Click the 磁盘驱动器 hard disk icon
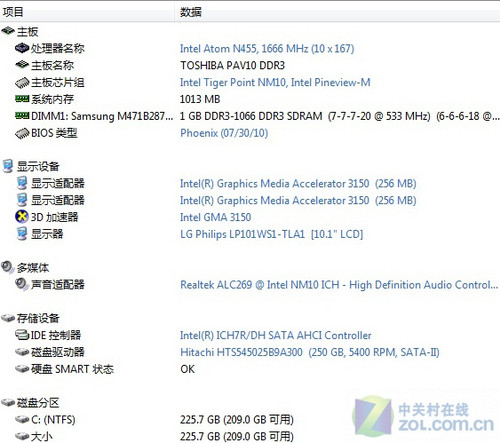The width and height of the screenshot is (500, 443). [x=22, y=352]
